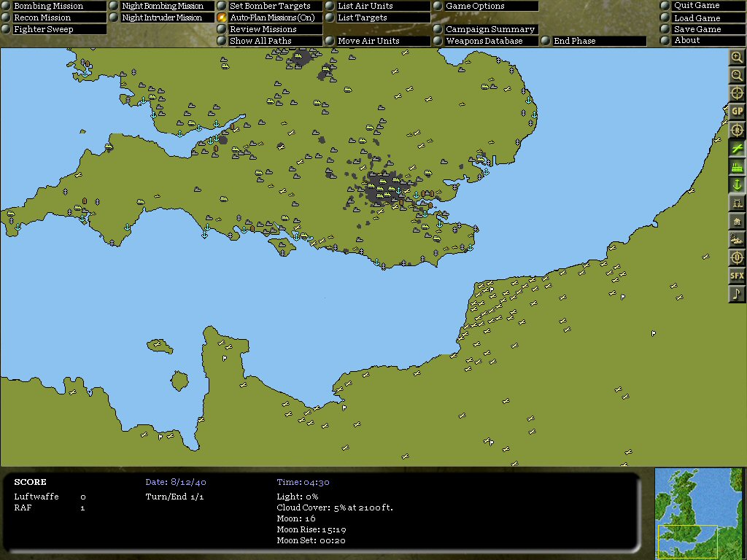
Task: Open List Air Units
Action: 365,6
